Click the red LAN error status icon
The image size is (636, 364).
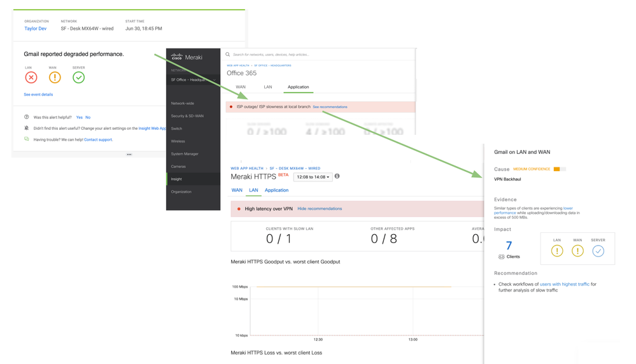pos(31,78)
